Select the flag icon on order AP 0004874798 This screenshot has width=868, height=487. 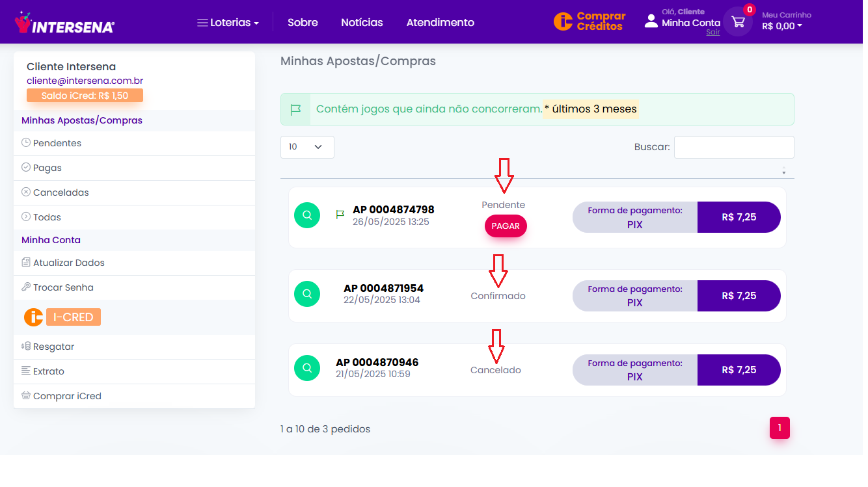tap(340, 213)
